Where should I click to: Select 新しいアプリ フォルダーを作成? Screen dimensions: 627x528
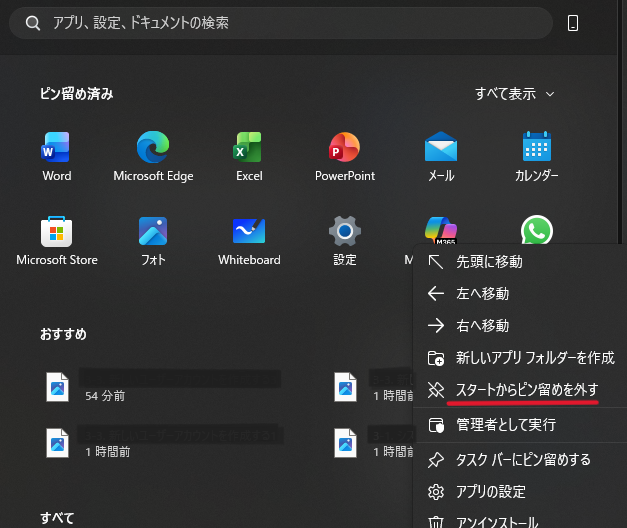(x=520, y=358)
